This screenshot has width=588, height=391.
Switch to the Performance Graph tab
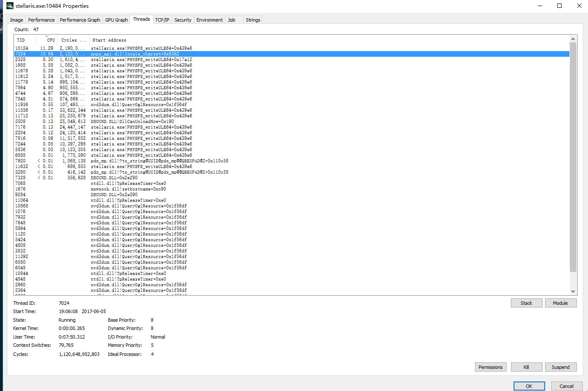pyautogui.click(x=80, y=20)
